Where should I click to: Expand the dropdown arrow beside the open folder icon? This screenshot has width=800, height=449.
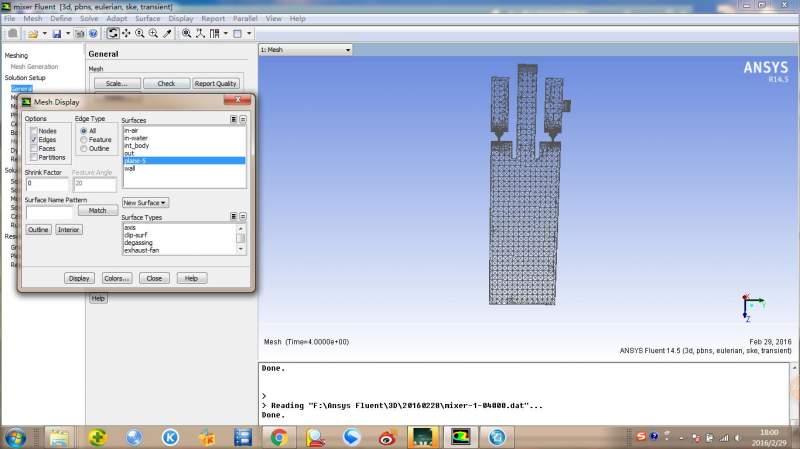(44, 34)
